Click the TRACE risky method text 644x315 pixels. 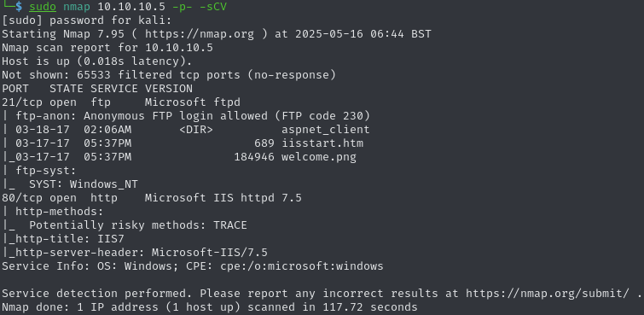[x=230, y=225]
